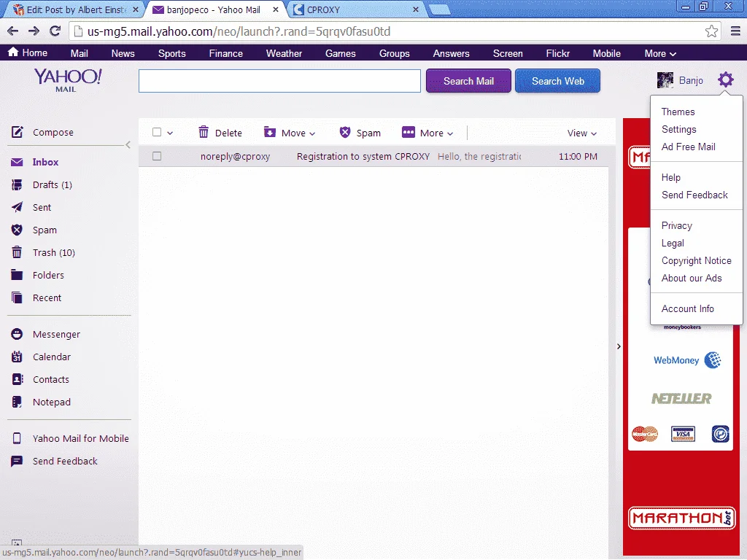This screenshot has width=747, height=560.
Task: Open Flickr link in top navigation
Action: pyautogui.click(x=557, y=53)
